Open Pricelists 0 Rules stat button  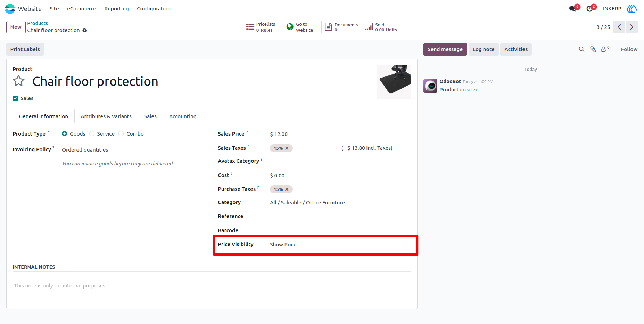(x=262, y=27)
